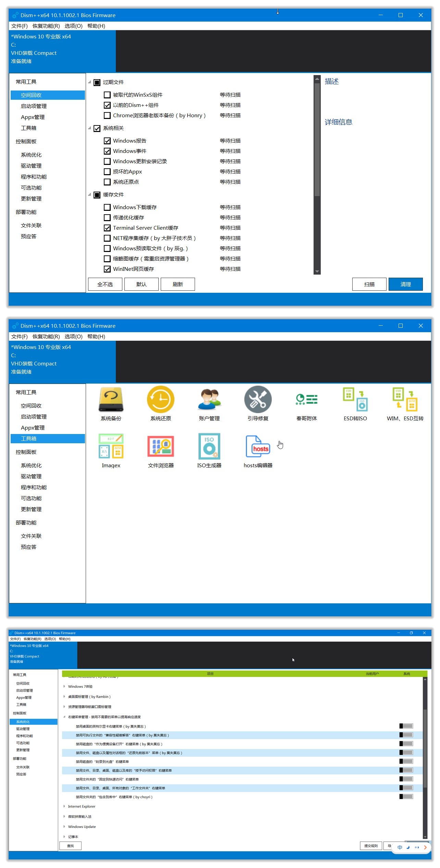Click the 全不选 button
This screenshot has height=868, width=440.
(105, 284)
